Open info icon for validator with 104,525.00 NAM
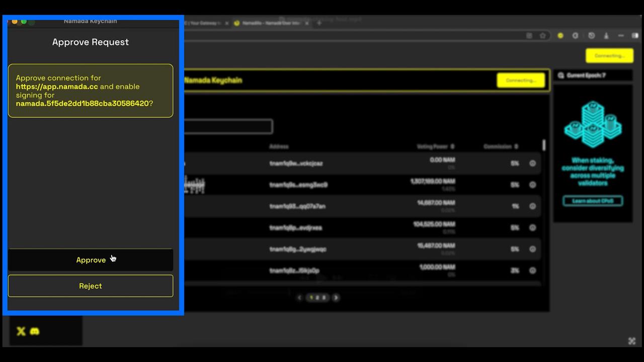 532,228
